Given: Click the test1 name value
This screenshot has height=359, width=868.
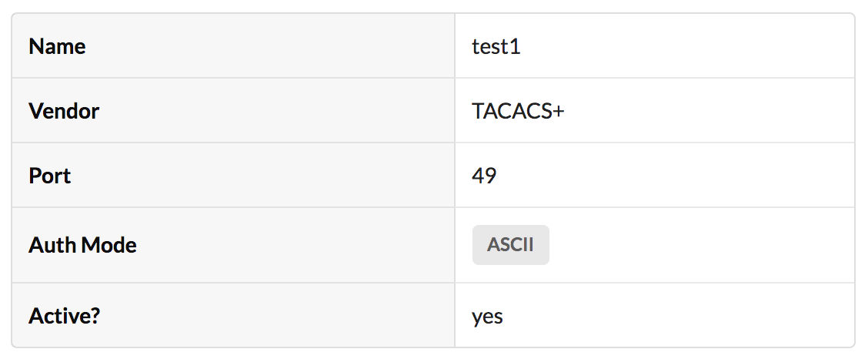Looking at the screenshot, I should [496, 46].
